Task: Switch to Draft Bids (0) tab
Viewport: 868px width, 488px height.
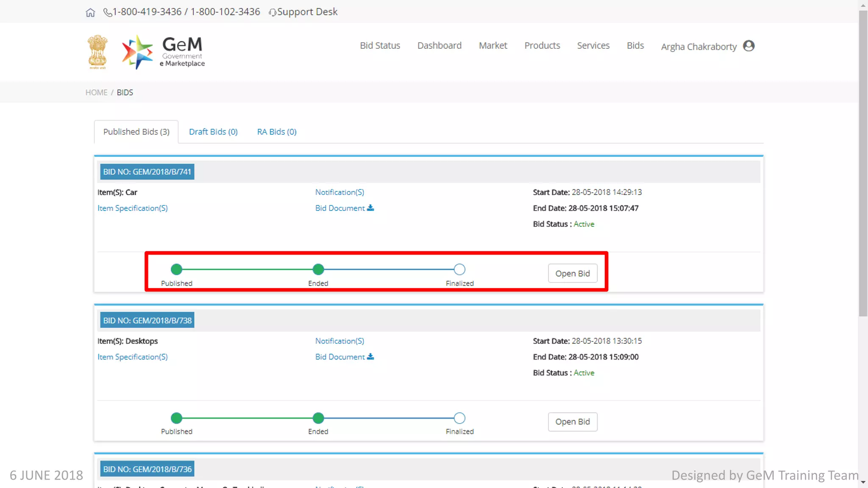Action: point(213,132)
